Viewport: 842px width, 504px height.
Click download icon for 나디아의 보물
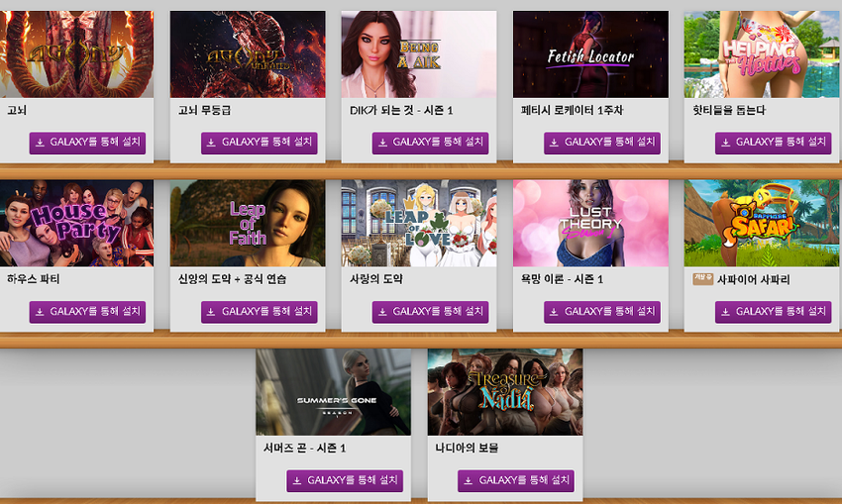468,481
